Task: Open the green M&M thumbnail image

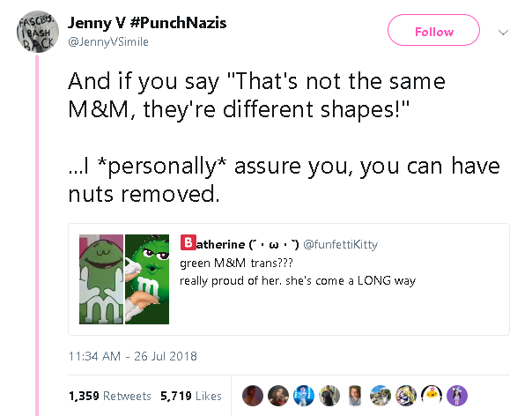Action: (147, 279)
